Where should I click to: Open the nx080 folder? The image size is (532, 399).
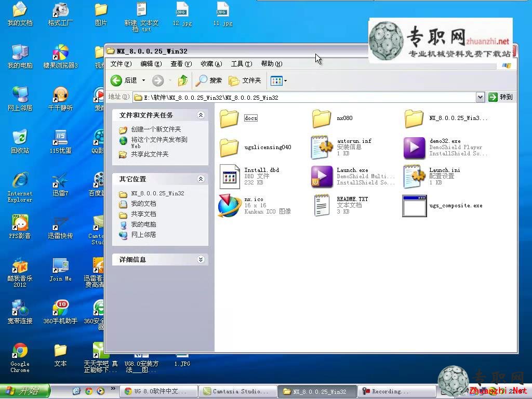332,118
